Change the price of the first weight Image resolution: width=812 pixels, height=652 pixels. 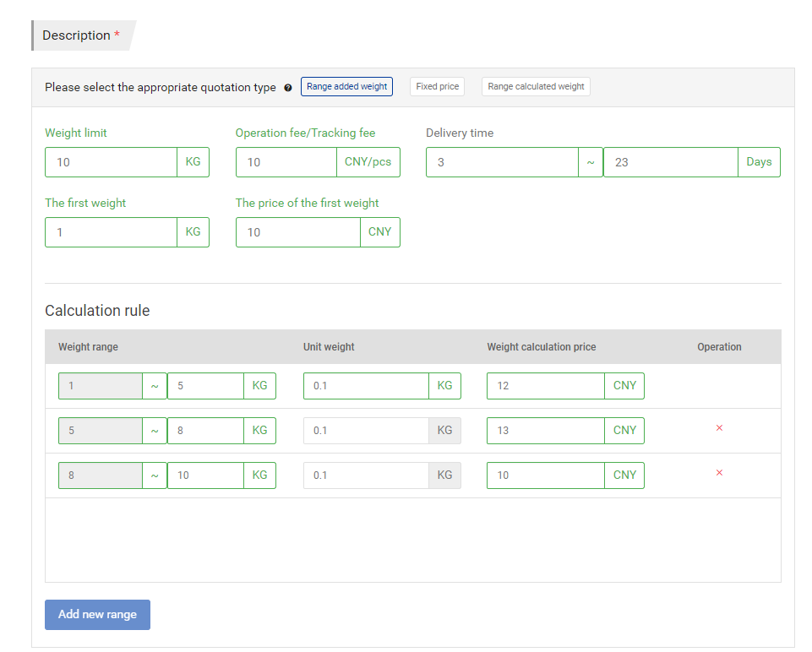point(297,232)
